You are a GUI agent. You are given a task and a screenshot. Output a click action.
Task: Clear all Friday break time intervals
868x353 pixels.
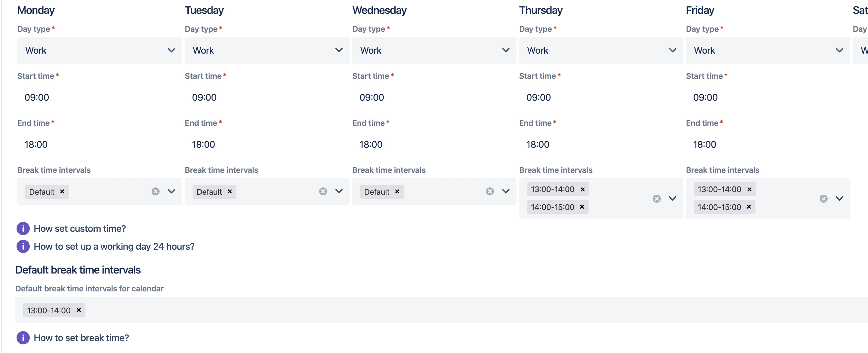pos(823,199)
